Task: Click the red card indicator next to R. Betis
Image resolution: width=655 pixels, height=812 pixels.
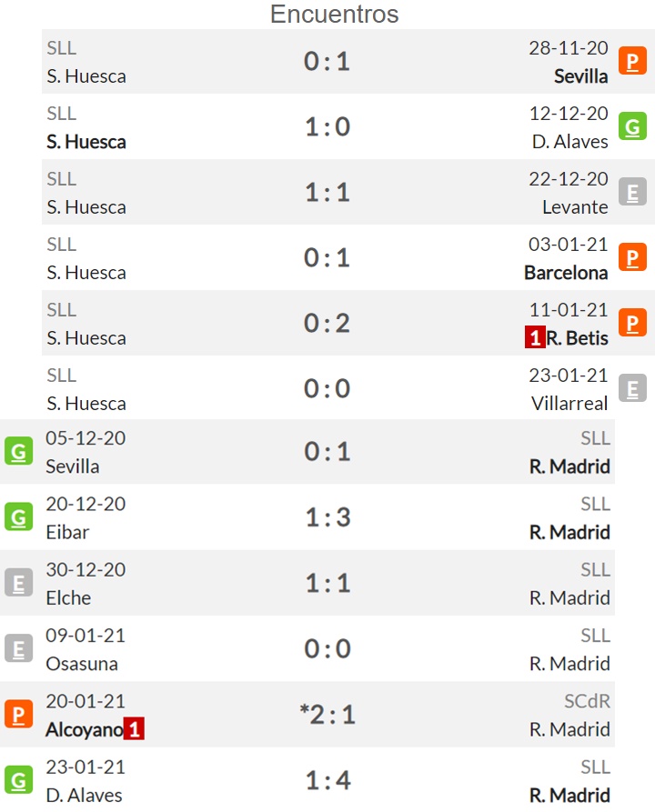Action: [x=535, y=337]
